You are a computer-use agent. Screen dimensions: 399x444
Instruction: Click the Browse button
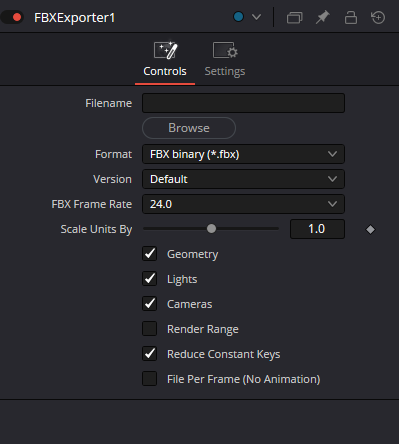click(189, 128)
